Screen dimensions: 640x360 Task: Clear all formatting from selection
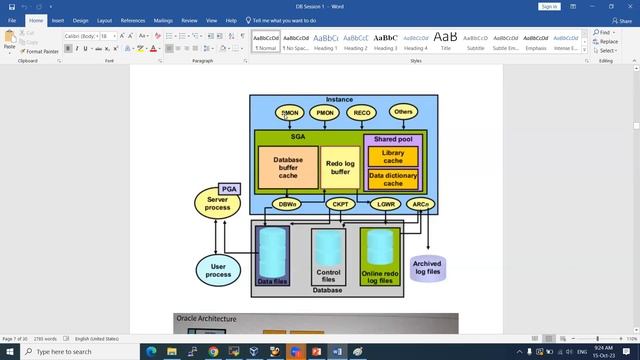pyautogui.click(x=158, y=36)
